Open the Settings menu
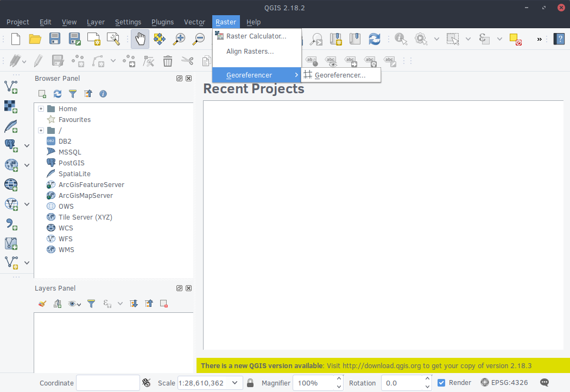570x392 pixels. pos(128,22)
